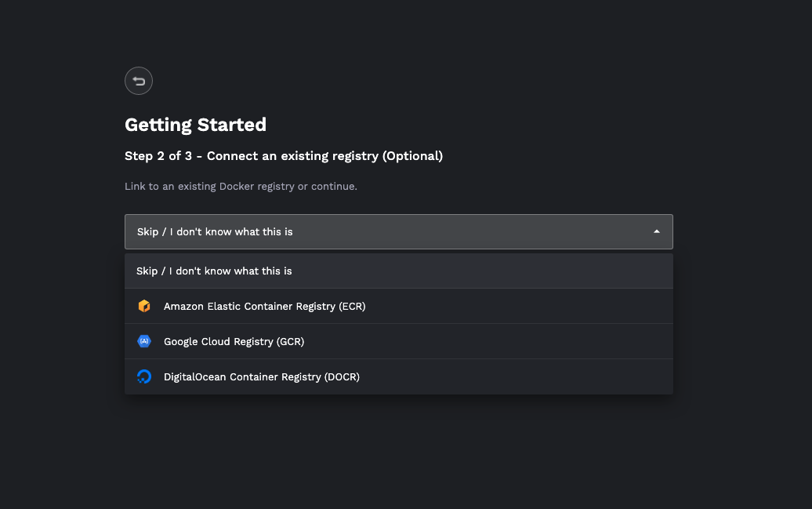Viewport: 812px width, 509px height.
Task: Click the 'Connect an existing registry' phrase
Action: click(292, 156)
